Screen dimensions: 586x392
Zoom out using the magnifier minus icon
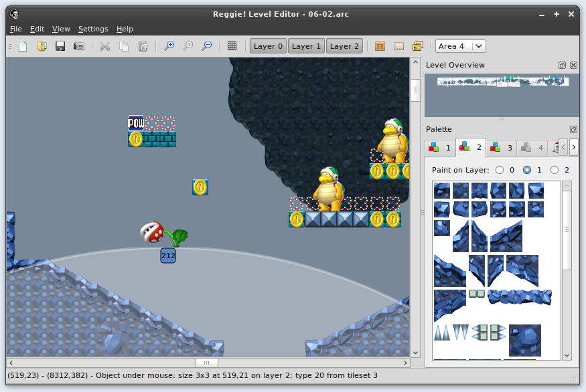tap(207, 46)
